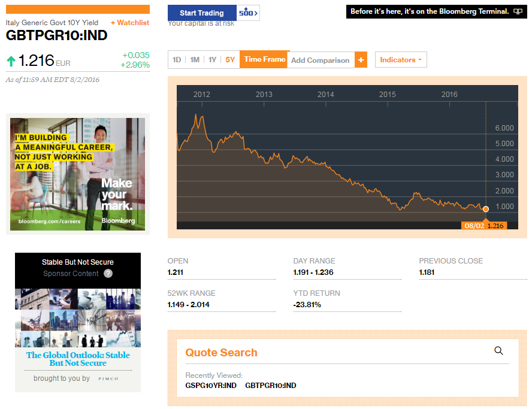This screenshot has width=532, height=409.
Task: Open the Time Frame selector
Action: point(265,59)
